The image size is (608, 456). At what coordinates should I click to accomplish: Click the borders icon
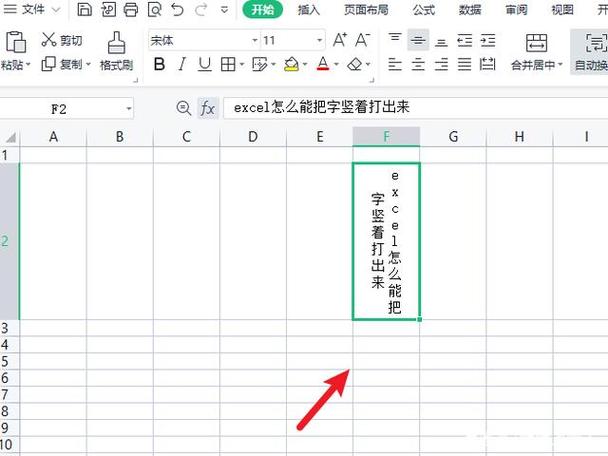(x=228, y=64)
